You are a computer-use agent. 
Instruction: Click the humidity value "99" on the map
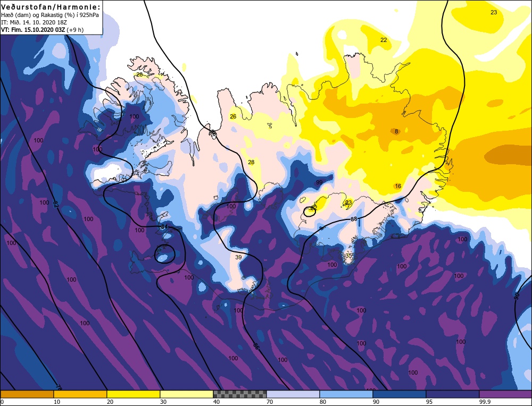(319, 182)
